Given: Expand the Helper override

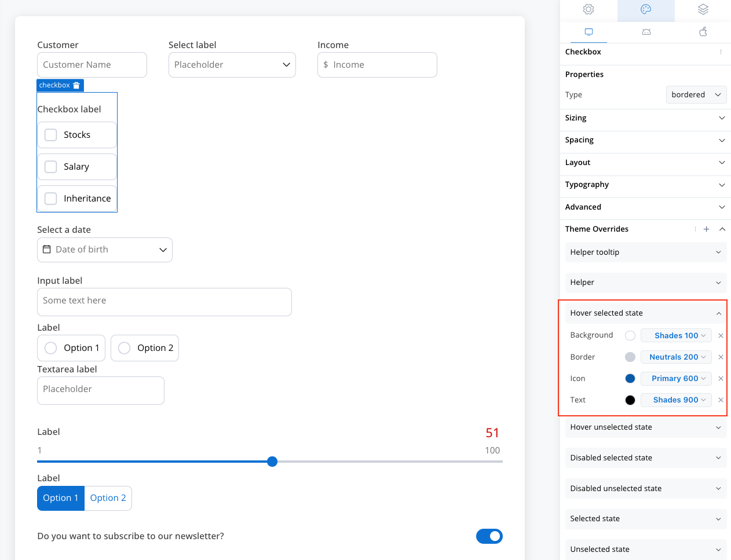Looking at the screenshot, I should coord(645,283).
